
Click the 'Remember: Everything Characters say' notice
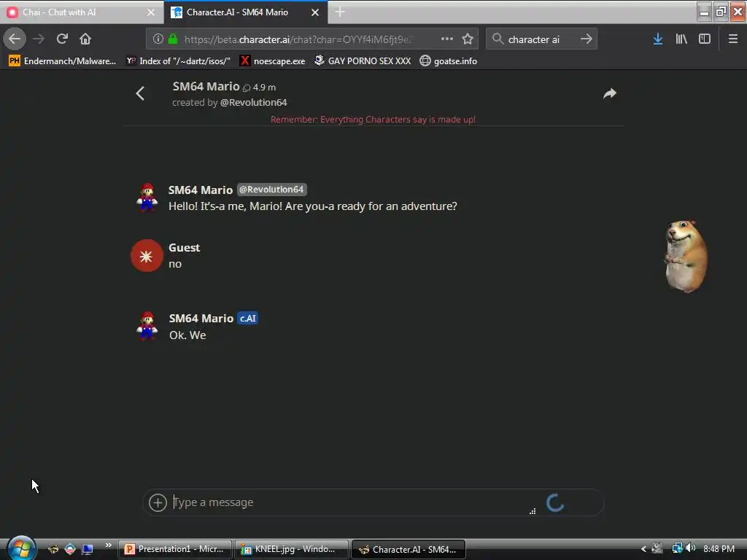(373, 120)
